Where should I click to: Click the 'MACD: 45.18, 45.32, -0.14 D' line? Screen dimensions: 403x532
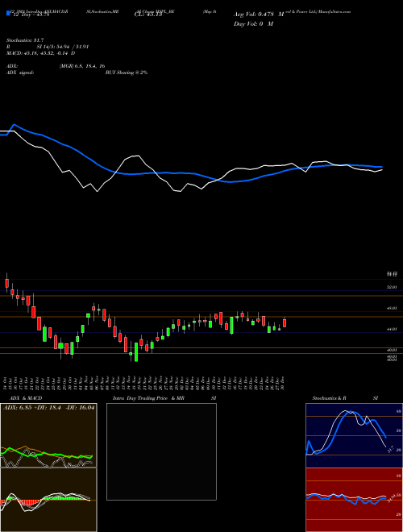coord(41,53)
